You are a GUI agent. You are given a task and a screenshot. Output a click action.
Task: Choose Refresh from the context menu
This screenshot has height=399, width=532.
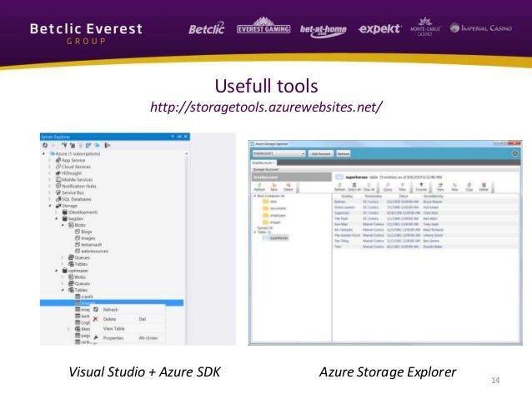click(128, 310)
